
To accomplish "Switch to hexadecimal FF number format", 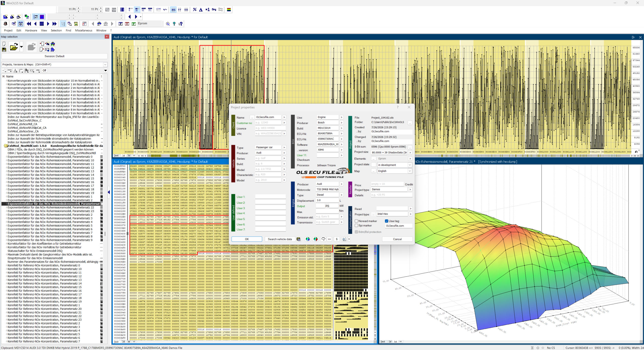I will click(x=180, y=10).
